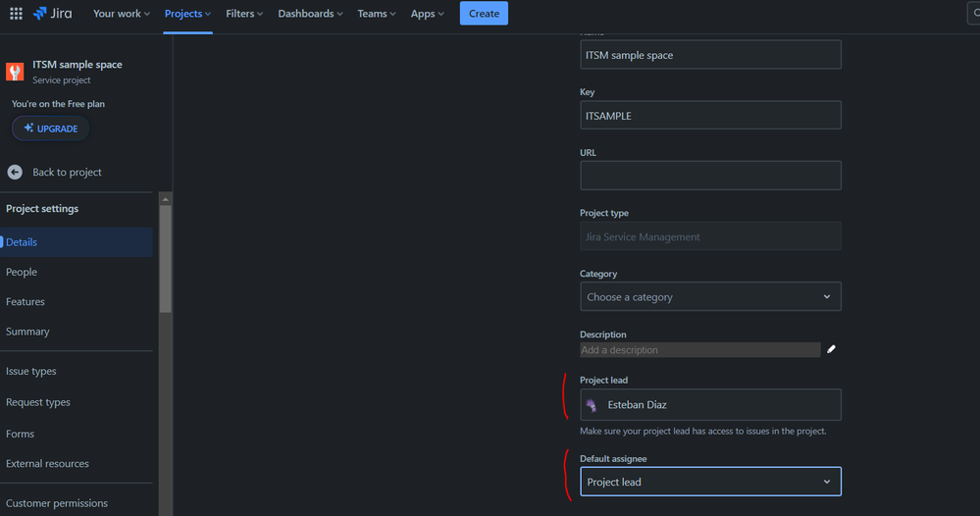Click the Add a description field
Image resolution: width=980 pixels, height=516 pixels.
coord(700,350)
